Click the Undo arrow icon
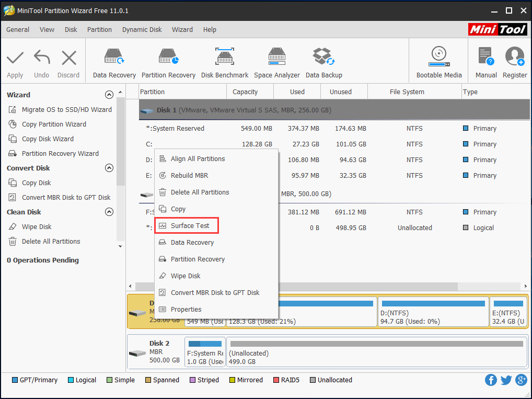 coord(42,57)
